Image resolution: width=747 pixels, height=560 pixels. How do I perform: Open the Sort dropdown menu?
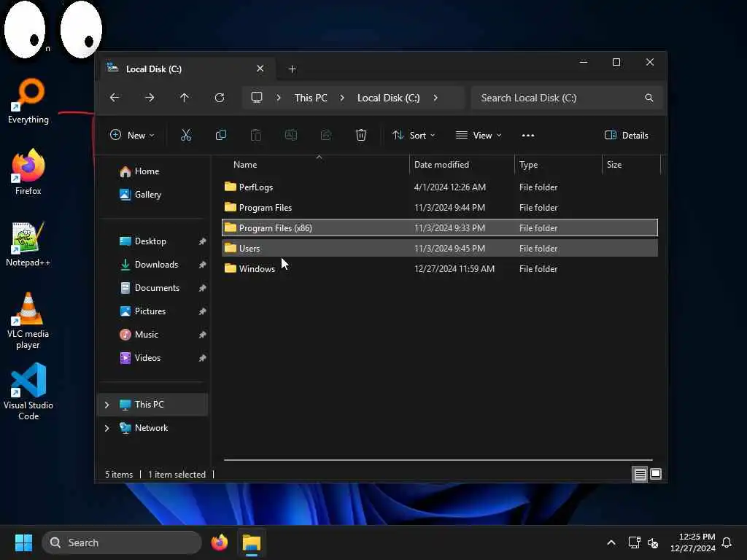414,135
